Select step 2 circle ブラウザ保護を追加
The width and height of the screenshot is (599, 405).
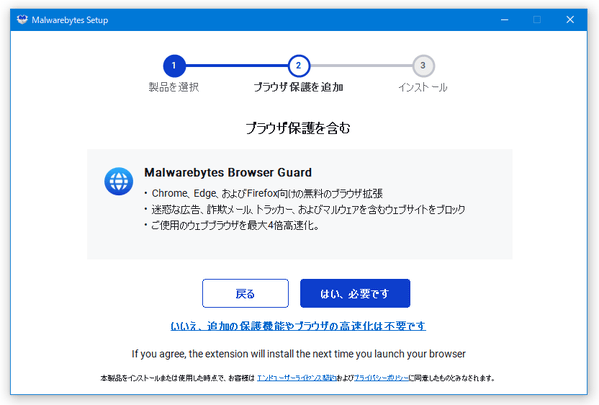pyautogui.click(x=299, y=66)
